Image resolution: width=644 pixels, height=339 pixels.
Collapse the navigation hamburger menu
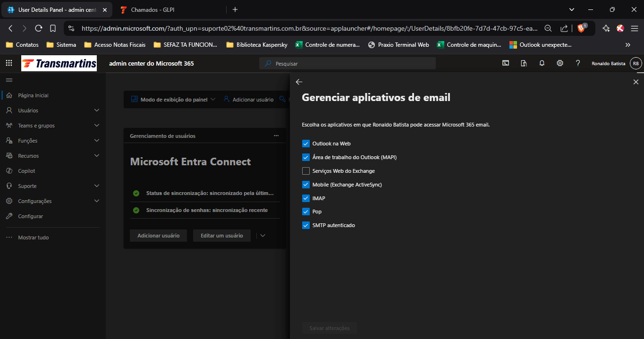tap(9, 80)
